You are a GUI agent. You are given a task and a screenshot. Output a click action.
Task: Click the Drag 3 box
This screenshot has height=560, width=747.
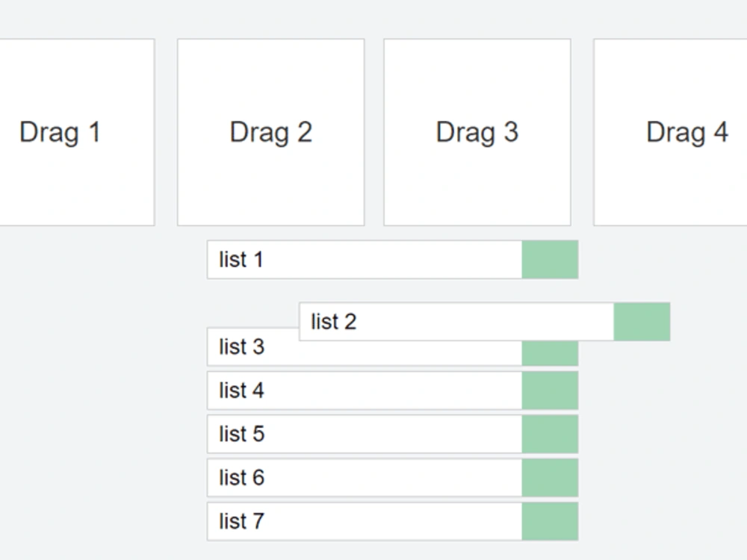(477, 132)
